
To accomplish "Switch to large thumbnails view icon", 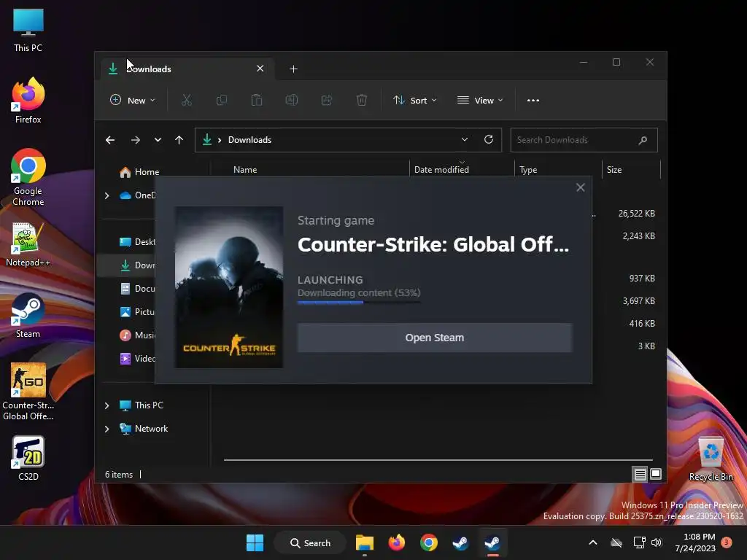I will (x=656, y=474).
